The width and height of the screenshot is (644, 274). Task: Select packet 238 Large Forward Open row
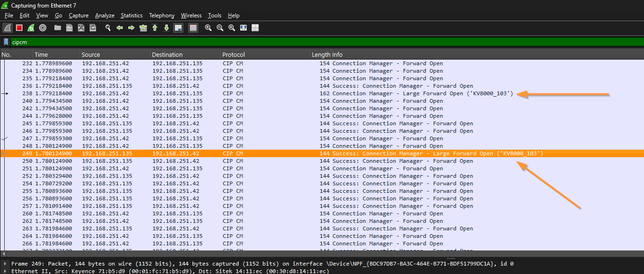coord(322,93)
